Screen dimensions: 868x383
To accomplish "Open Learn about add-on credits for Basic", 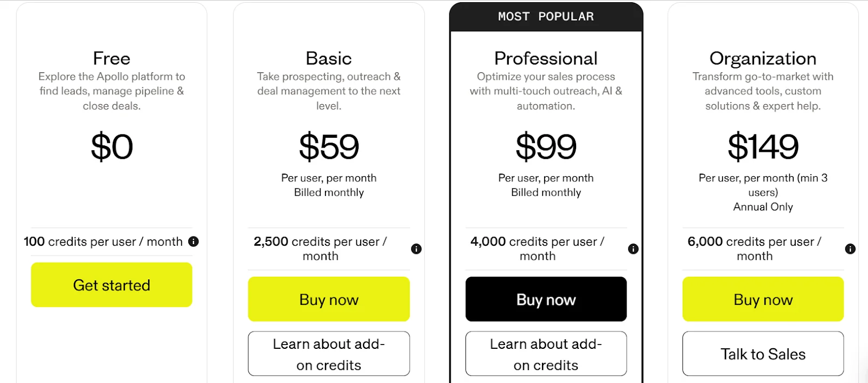I will (329, 354).
